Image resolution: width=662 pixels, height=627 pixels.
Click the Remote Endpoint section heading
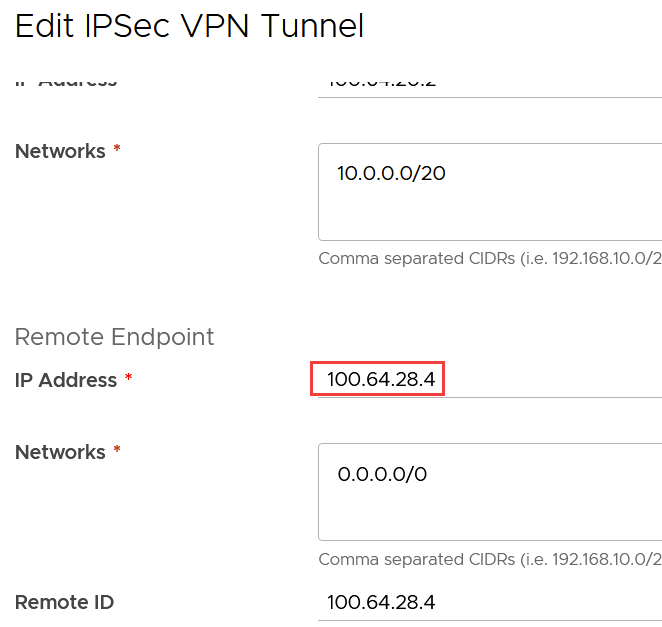point(114,337)
